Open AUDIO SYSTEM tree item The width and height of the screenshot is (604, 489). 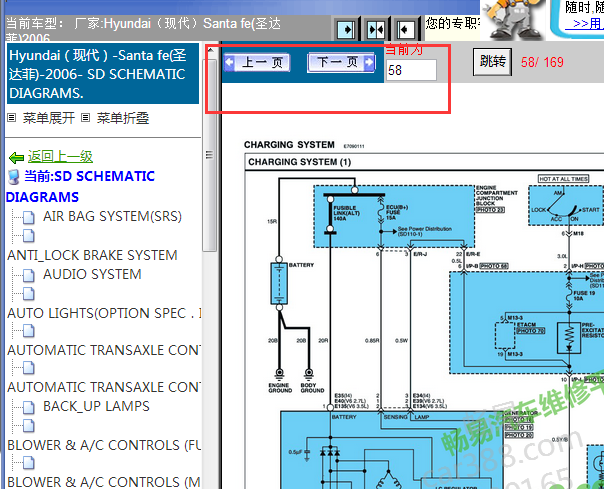click(92, 274)
